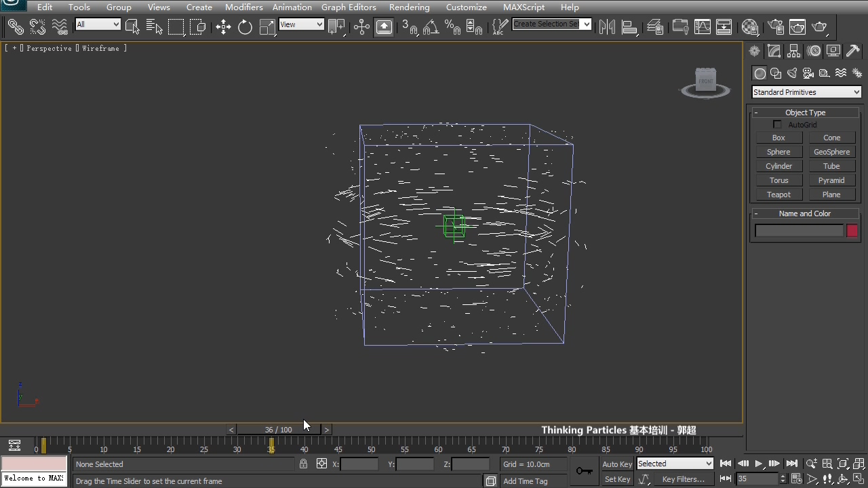This screenshot has height=488, width=868.
Task: Open the Graph Editors menu
Action: [x=349, y=7]
